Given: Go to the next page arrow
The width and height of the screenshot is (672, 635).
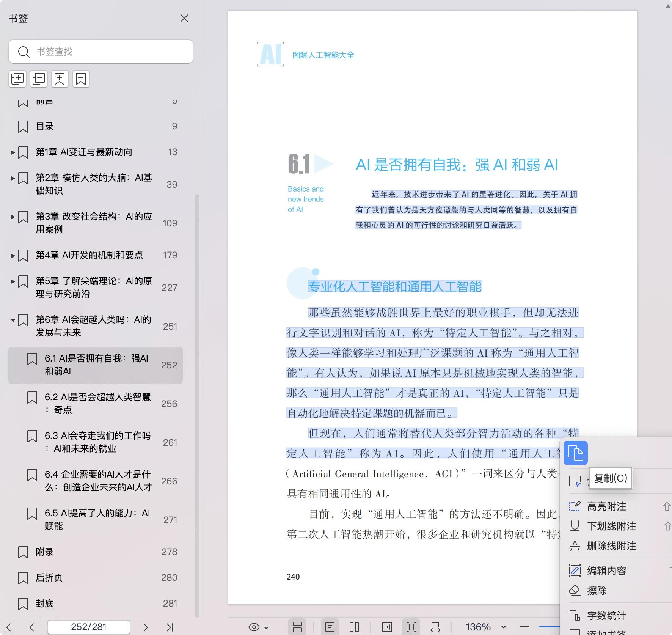Looking at the screenshot, I should (146, 627).
